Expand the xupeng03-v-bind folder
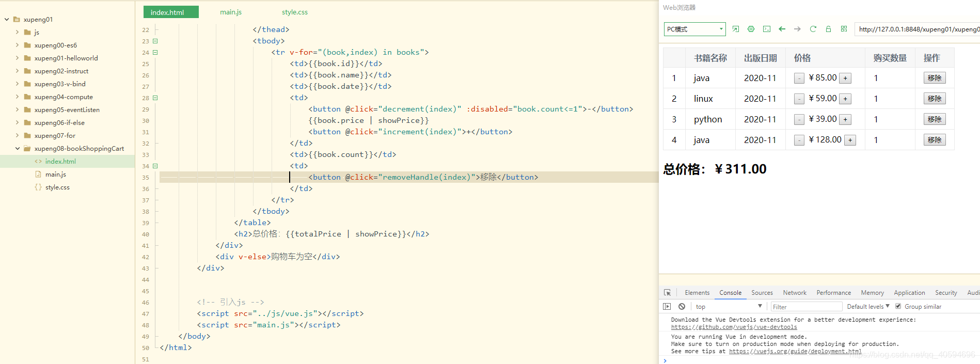 [x=17, y=84]
